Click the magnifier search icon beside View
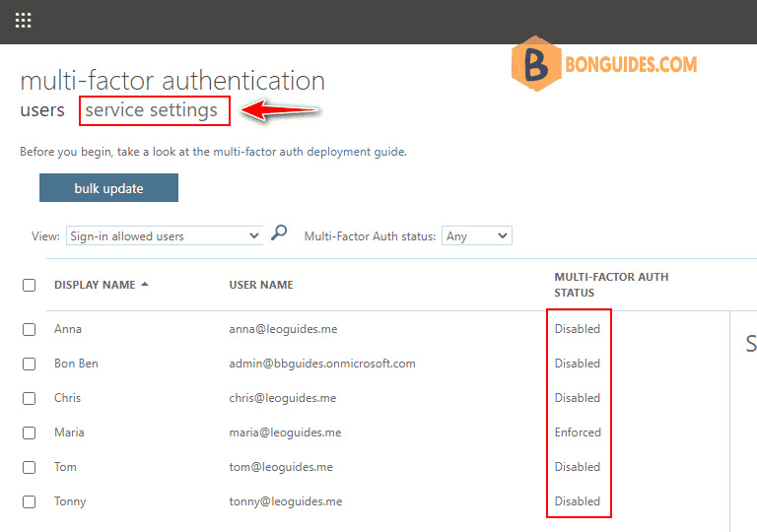This screenshot has width=757, height=532. tap(279, 233)
